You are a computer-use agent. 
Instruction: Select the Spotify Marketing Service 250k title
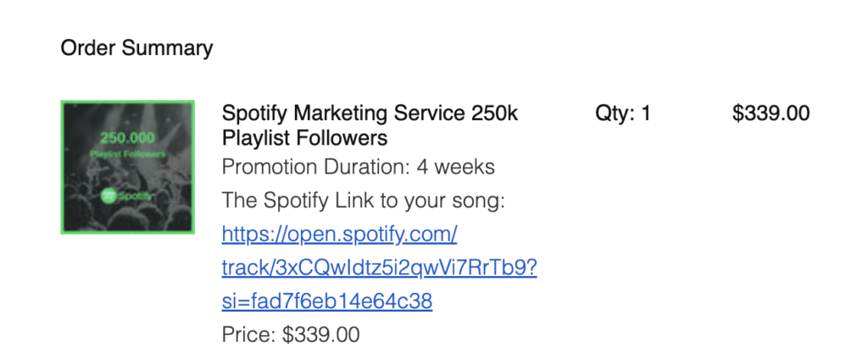pos(370,113)
